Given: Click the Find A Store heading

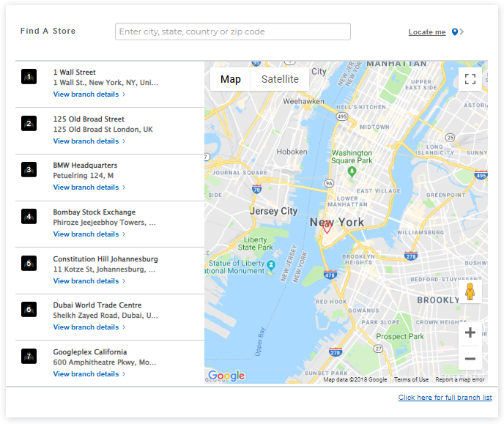Looking at the screenshot, I should tap(48, 31).
